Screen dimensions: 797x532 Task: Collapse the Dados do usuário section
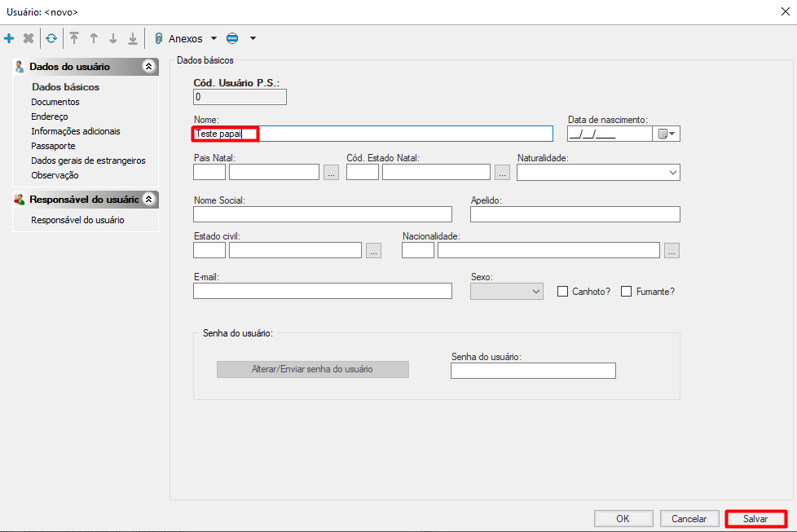(148, 67)
